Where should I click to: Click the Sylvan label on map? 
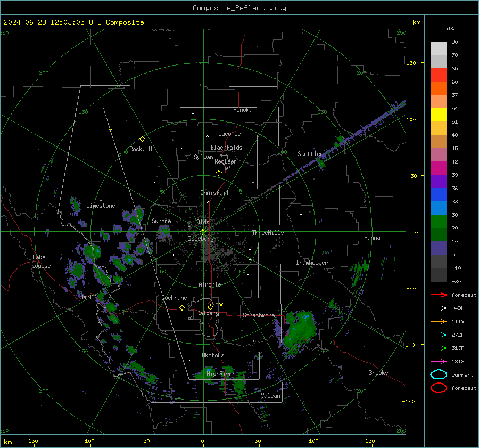203,157
